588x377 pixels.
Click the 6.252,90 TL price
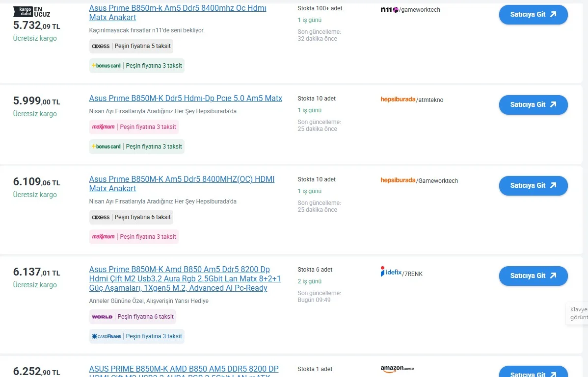point(36,372)
